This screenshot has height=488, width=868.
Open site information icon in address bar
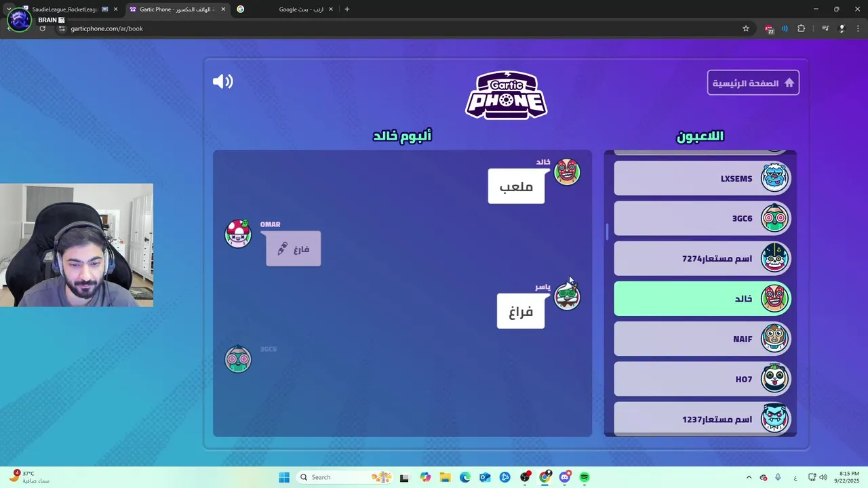(62, 28)
